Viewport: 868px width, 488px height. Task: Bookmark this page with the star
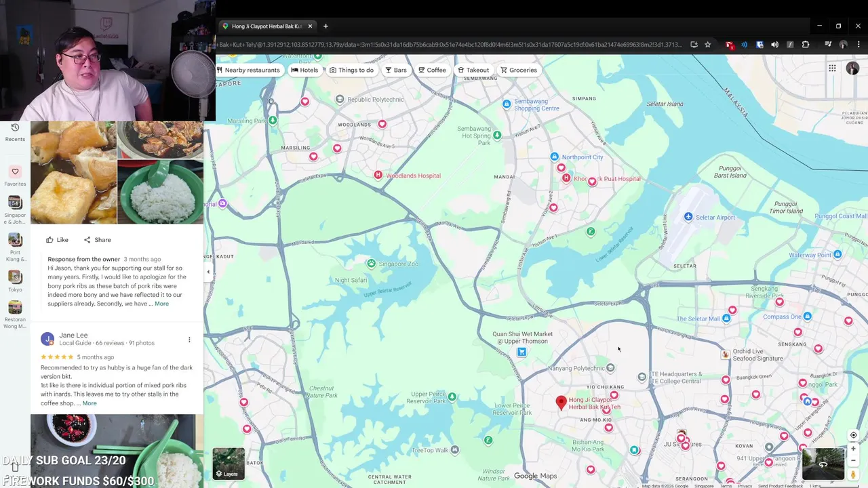[707, 45]
